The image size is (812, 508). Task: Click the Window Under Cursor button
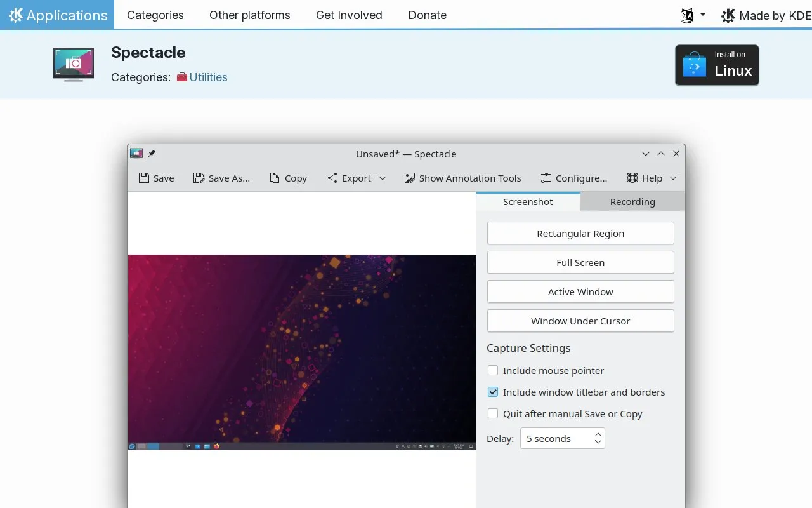tap(580, 321)
